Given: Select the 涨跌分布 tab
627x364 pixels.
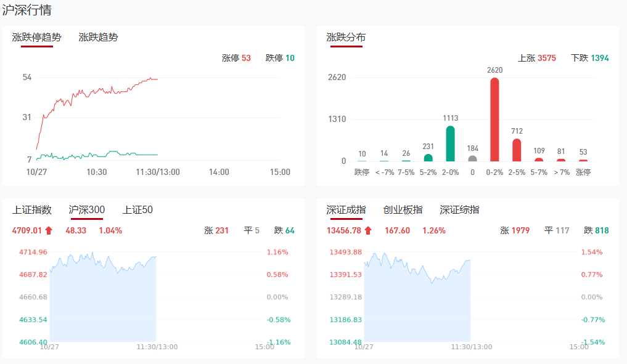Looking at the screenshot, I should pyautogui.click(x=346, y=38).
